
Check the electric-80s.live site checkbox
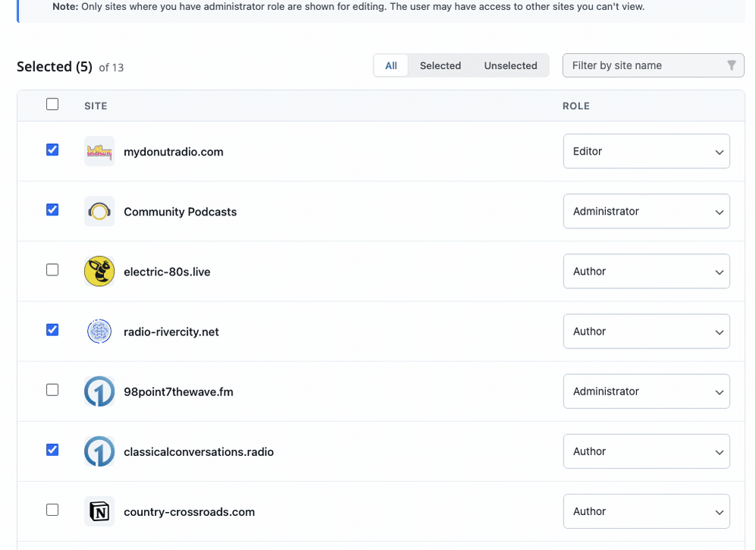52,270
